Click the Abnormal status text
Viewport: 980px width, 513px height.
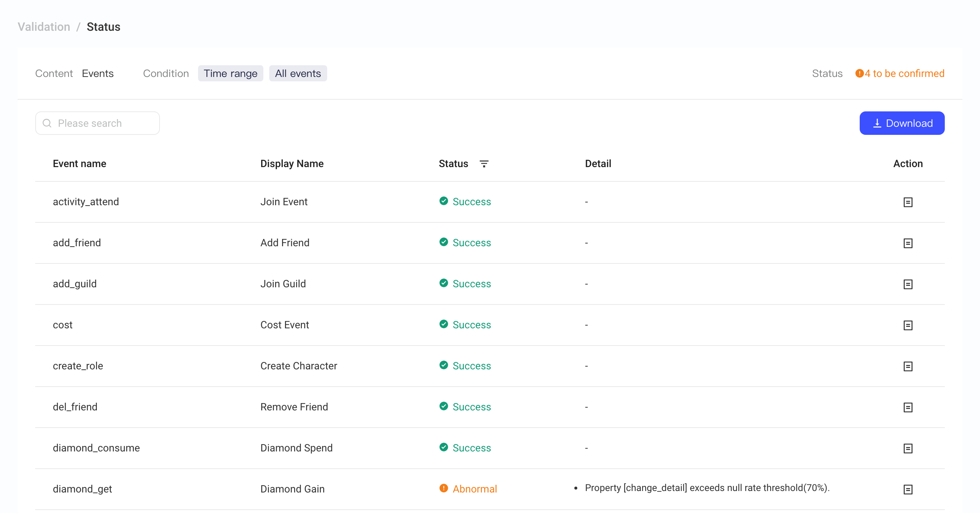pos(475,489)
